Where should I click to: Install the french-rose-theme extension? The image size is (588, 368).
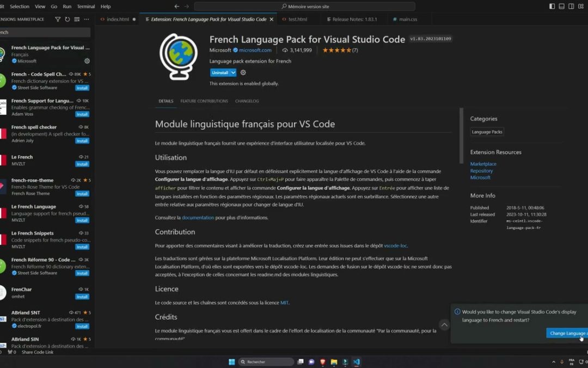point(82,194)
